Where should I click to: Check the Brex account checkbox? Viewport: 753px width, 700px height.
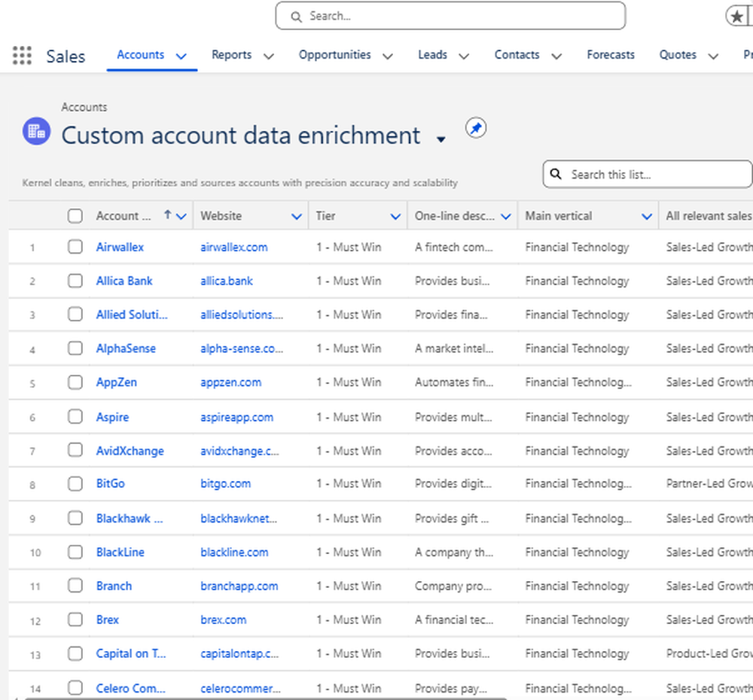tap(75, 619)
